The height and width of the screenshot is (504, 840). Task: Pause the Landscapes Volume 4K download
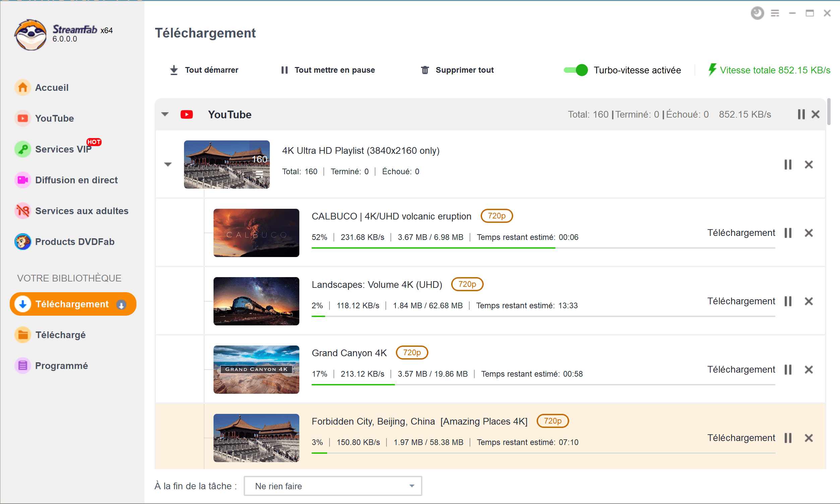click(788, 301)
